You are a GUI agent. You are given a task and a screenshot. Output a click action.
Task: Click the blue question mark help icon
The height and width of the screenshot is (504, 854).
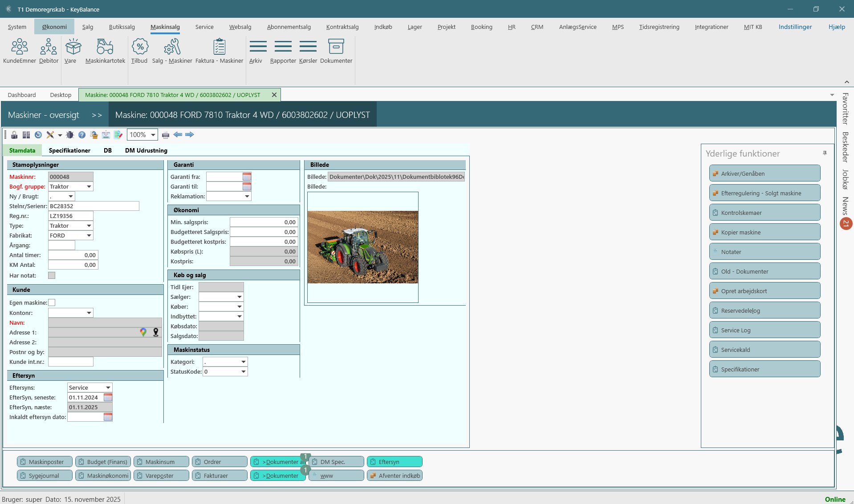[x=82, y=135]
